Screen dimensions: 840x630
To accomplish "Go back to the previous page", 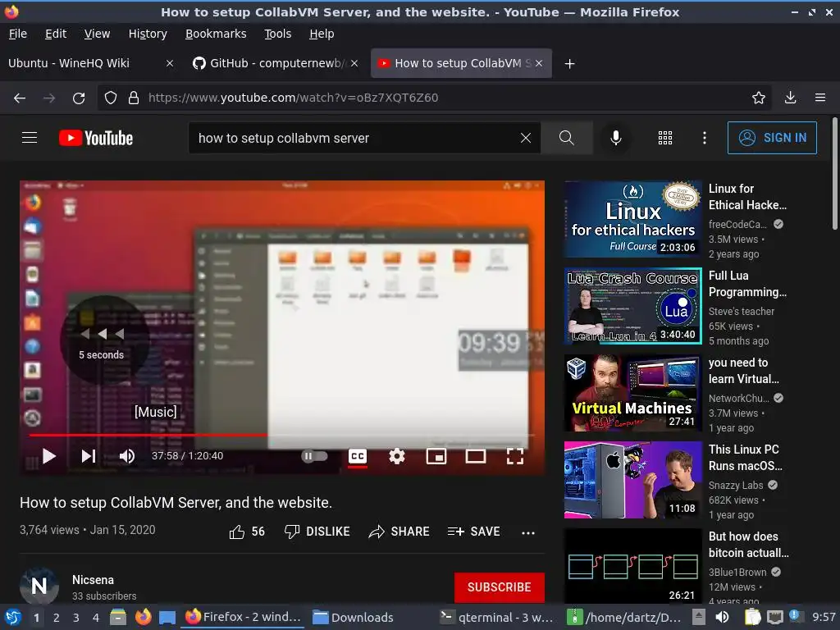I will point(20,98).
